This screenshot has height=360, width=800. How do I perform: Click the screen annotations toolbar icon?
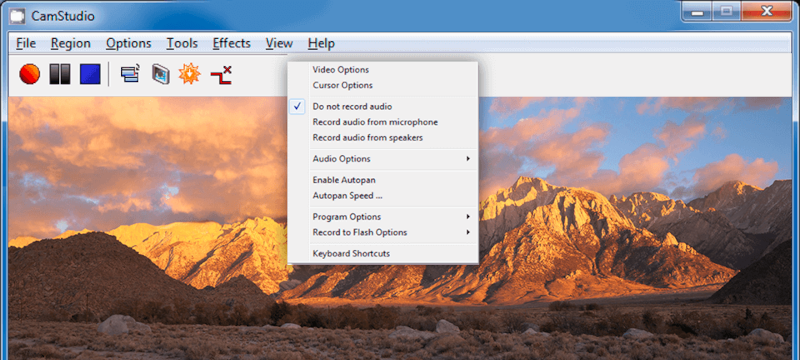click(160, 74)
